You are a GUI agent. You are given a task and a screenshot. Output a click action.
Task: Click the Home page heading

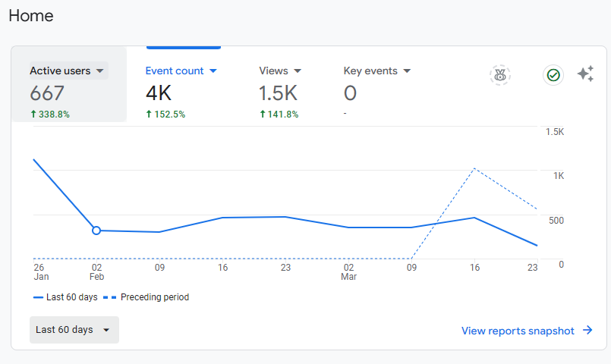[31, 16]
